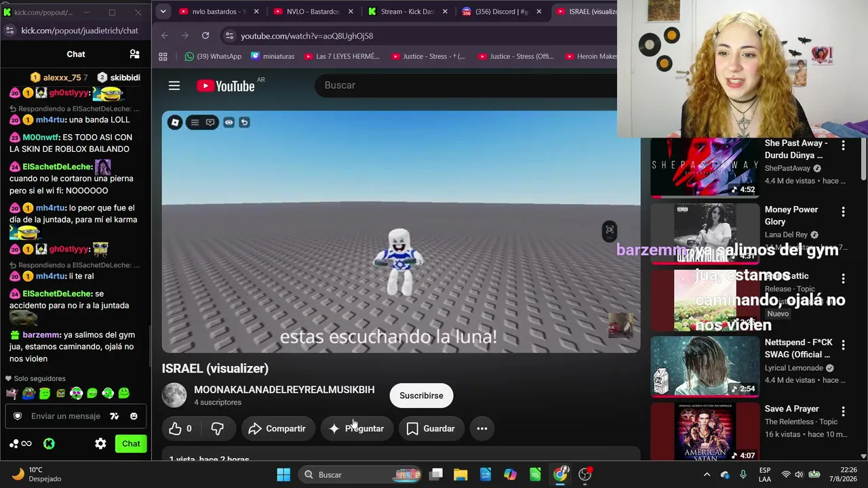Click the shield badge icon in the chat input
Screen dimensions: 868x488
click(18, 416)
